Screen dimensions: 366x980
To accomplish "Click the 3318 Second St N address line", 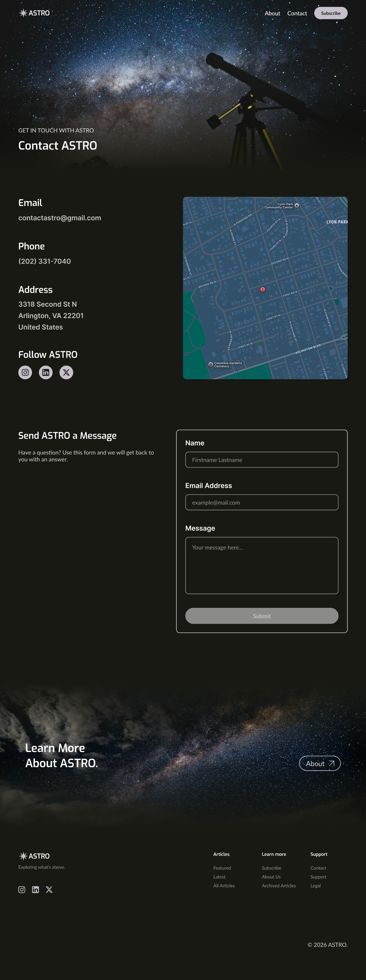I will tap(48, 304).
